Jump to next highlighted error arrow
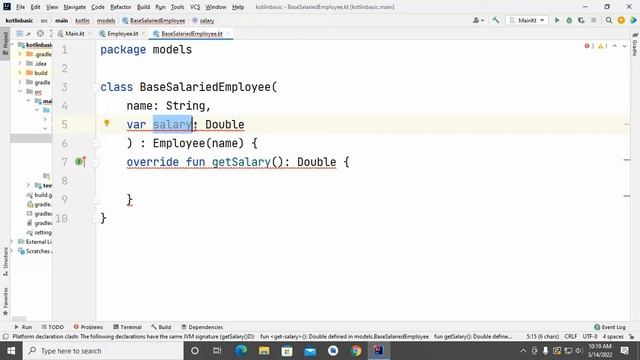The width and height of the screenshot is (640, 360). [x=624, y=46]
